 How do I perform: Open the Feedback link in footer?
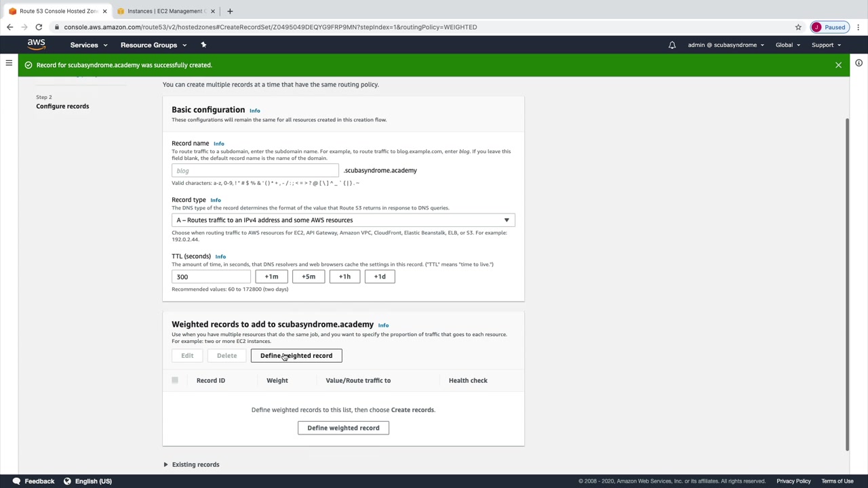(39, 481)
